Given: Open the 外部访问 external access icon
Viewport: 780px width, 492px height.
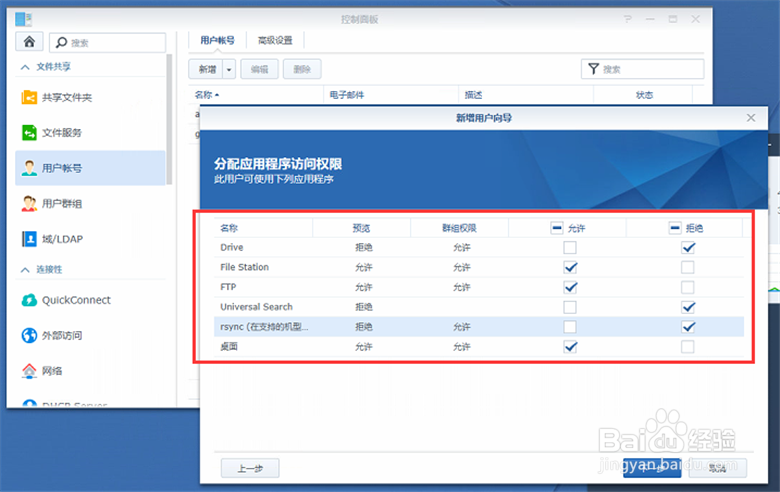Looking at the screenshot, I should coord(29,335).
